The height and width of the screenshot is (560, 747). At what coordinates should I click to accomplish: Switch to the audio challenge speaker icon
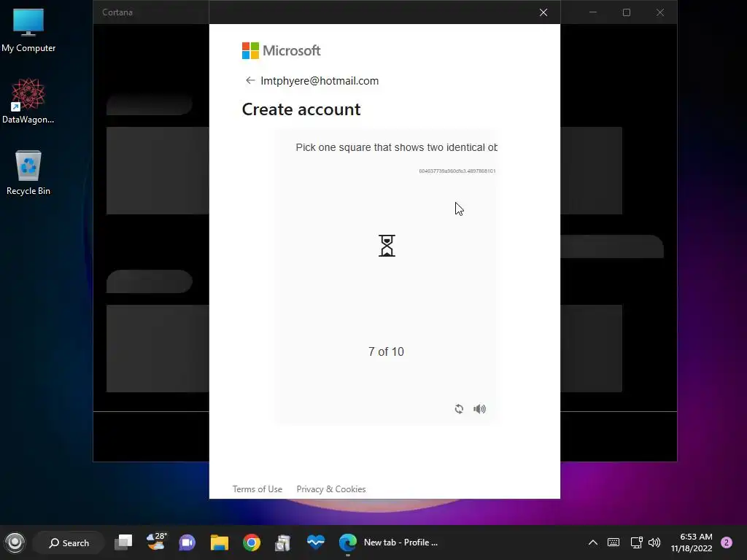[480, 409]
